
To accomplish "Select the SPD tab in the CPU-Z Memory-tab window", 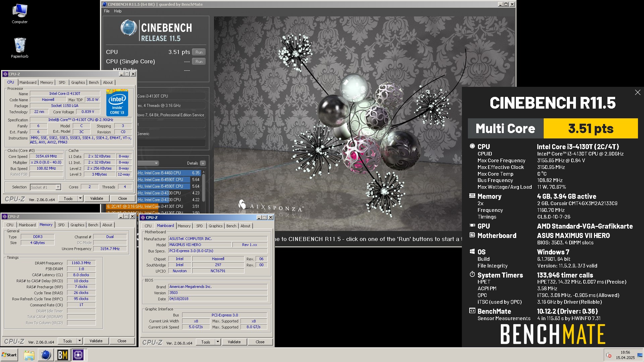I will pos(61,225).
